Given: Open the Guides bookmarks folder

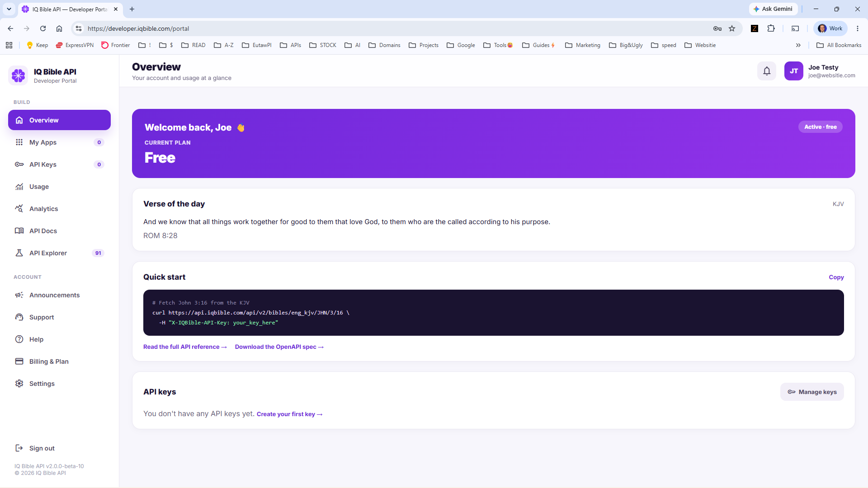Looking at the screenshot, I should point(538,45).
